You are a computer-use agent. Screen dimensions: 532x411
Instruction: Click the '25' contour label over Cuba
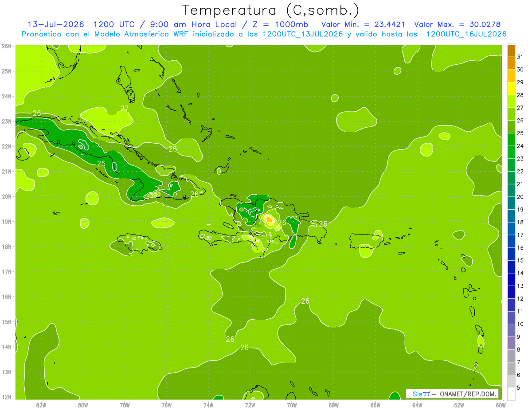[101, 164]
